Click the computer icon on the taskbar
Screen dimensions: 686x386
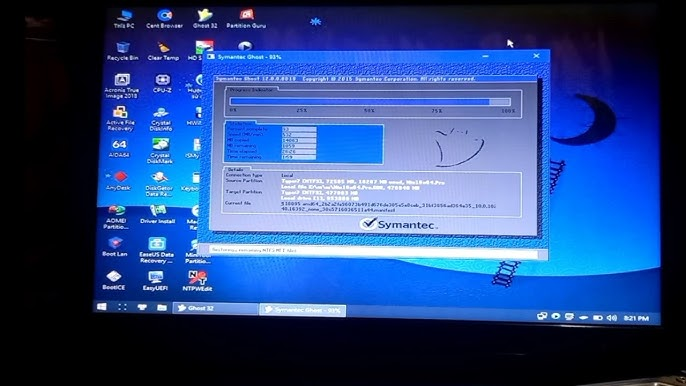pyautogui.click(x=142, y=307)
